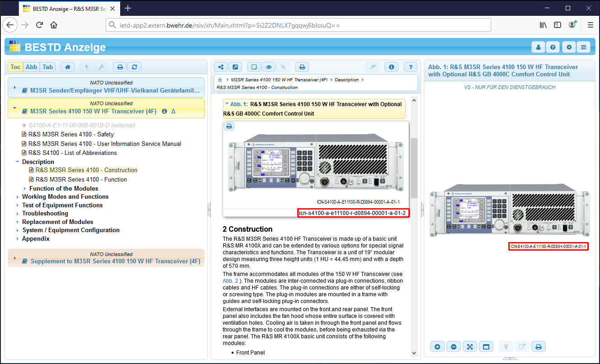Expand Working Modes and Functions node
This screenshot has width=600, height=364.
[18, 196]
